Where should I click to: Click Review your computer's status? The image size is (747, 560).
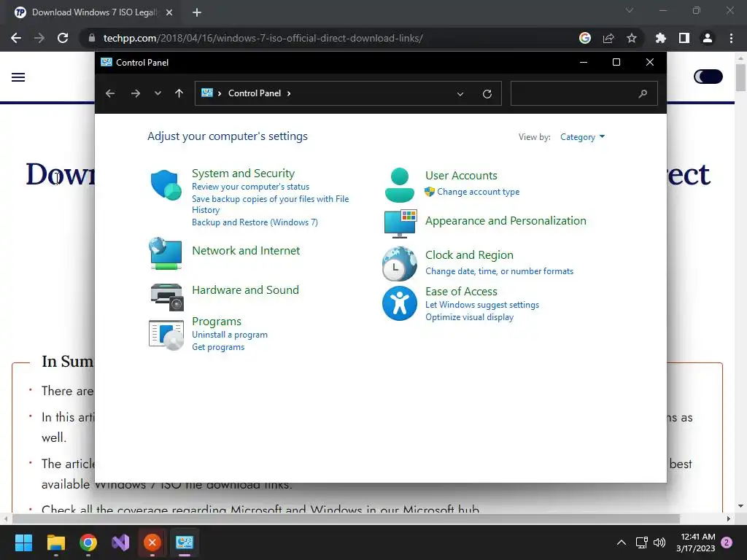coord(251,187)
